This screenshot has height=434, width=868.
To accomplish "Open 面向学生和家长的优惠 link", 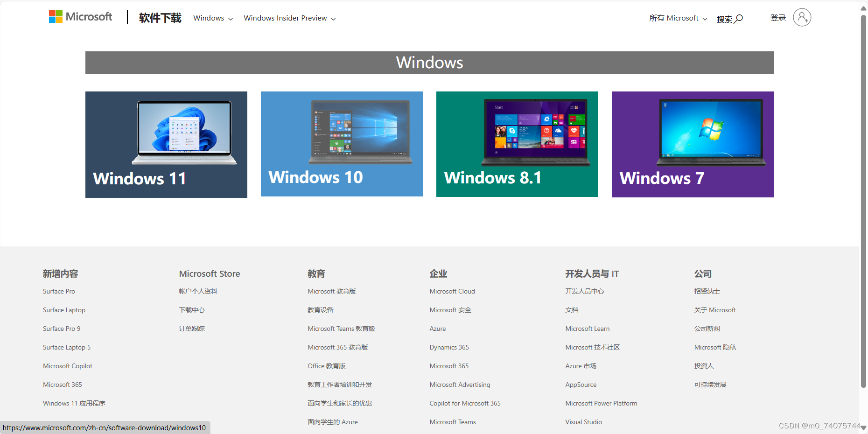I will [340, 403].
